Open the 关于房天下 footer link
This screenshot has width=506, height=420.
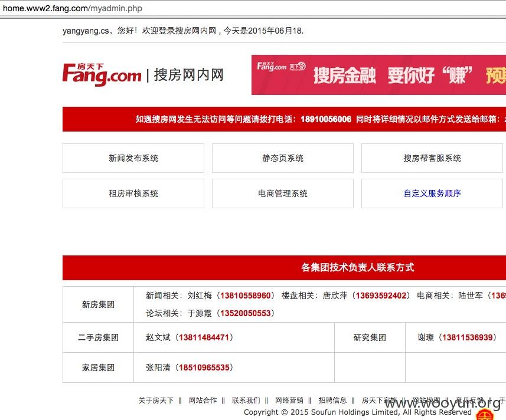[156, 401]
